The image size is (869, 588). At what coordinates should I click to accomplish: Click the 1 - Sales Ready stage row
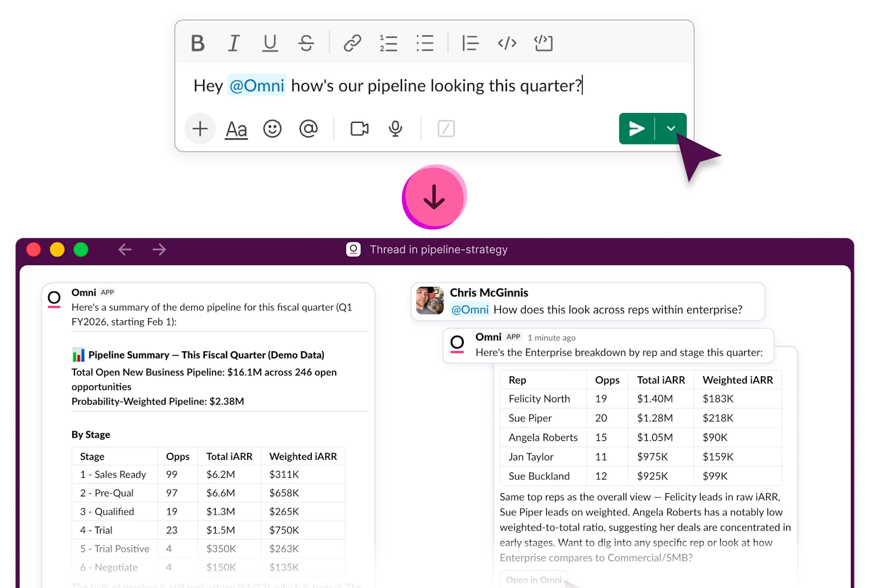pos(209,475)
